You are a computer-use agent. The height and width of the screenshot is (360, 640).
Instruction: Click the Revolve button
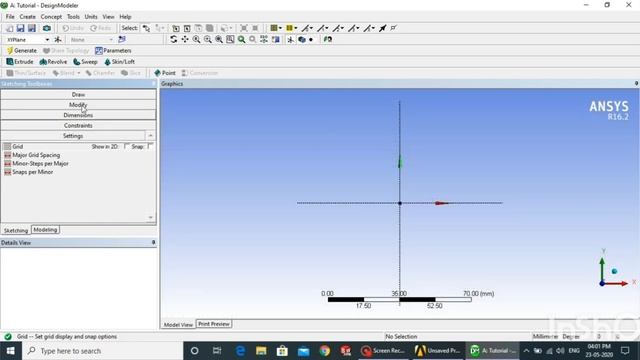[53, 62]
